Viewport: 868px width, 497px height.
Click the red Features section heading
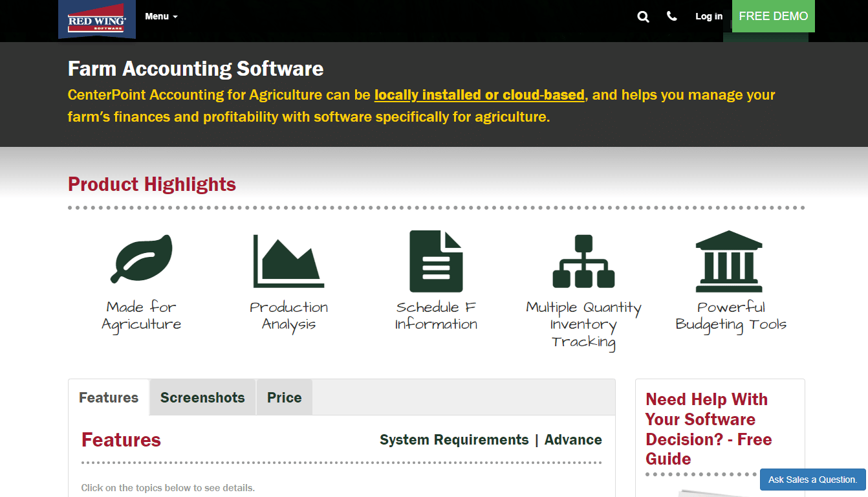point(121,440)
